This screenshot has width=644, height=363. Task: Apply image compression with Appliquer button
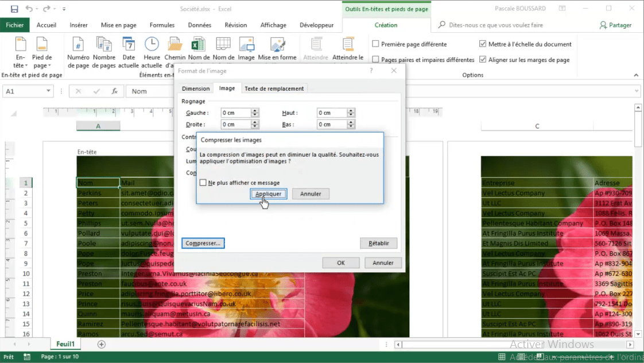tap(268, 194)
